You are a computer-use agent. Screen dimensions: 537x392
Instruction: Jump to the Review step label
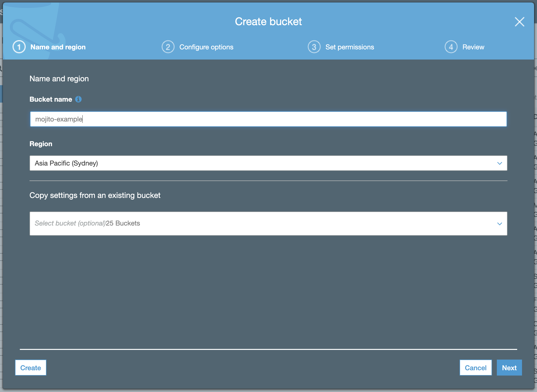pos(473,47)
